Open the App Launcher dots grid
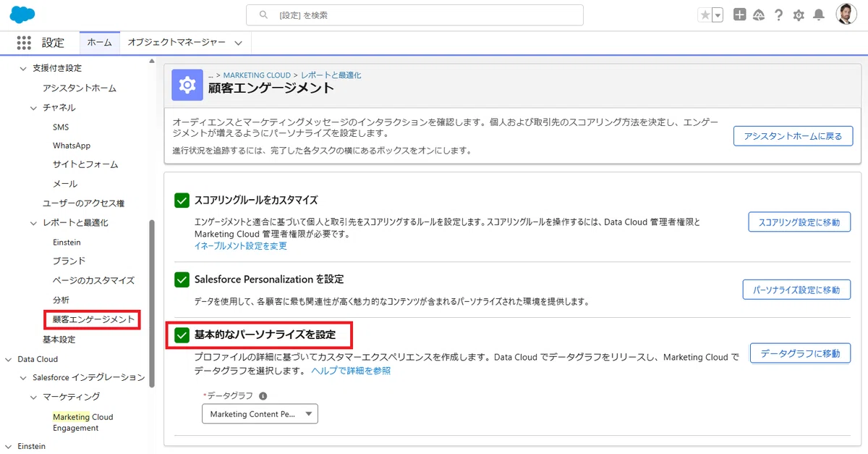Screen dimensions: 868x454 [24, 43]
